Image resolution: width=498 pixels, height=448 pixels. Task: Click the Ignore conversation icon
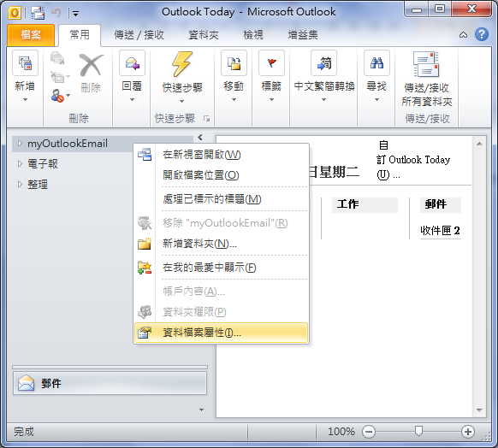click(x=57, y=58)
